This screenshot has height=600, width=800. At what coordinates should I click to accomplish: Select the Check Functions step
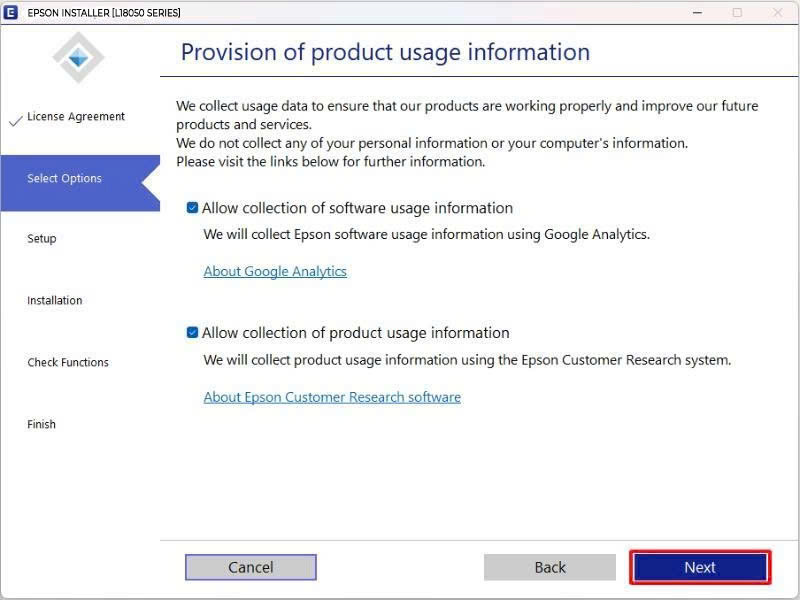pyautogui.click(x=68, y=362)
